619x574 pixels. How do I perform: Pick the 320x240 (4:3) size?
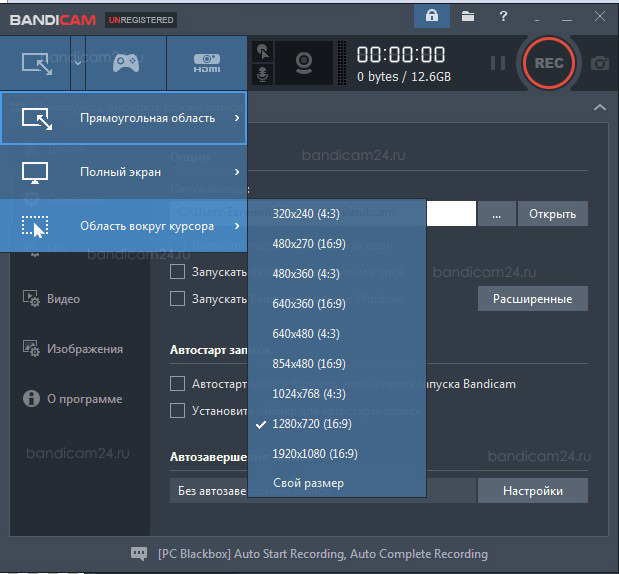[337, 214]
